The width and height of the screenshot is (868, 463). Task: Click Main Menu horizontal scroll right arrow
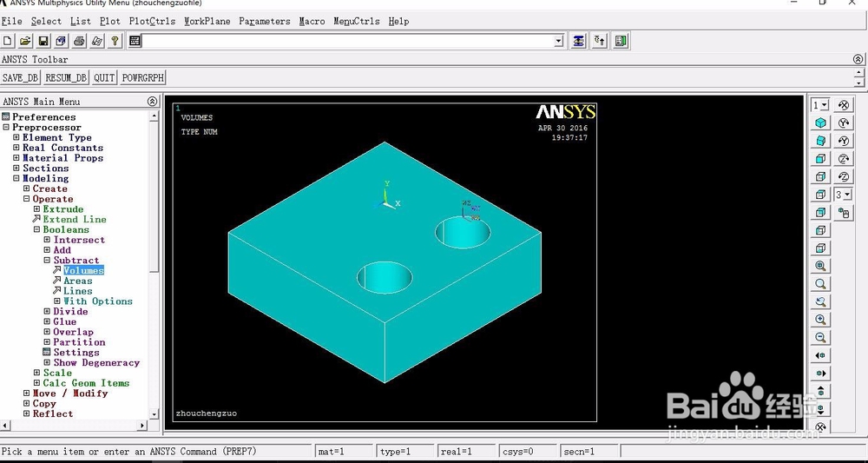point(142,426)
